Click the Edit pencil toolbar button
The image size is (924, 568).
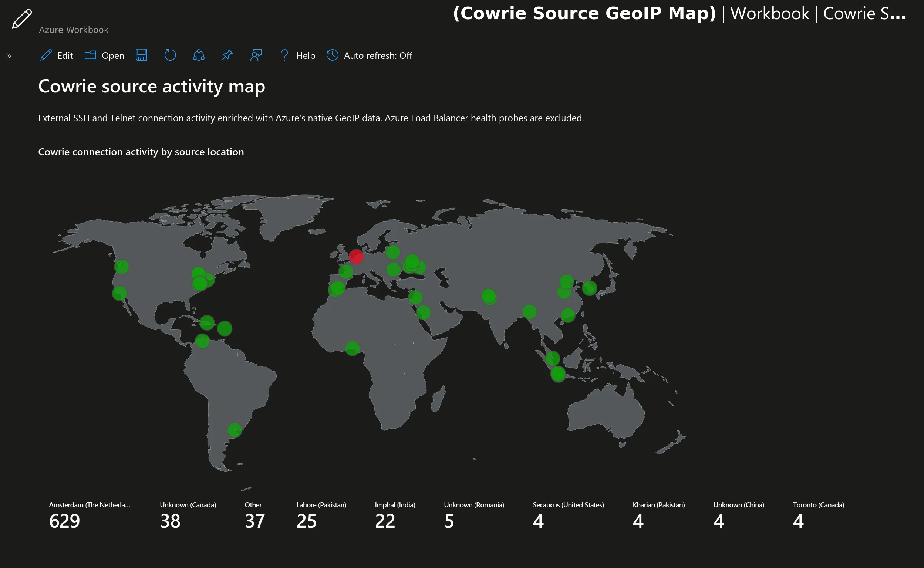56,55
